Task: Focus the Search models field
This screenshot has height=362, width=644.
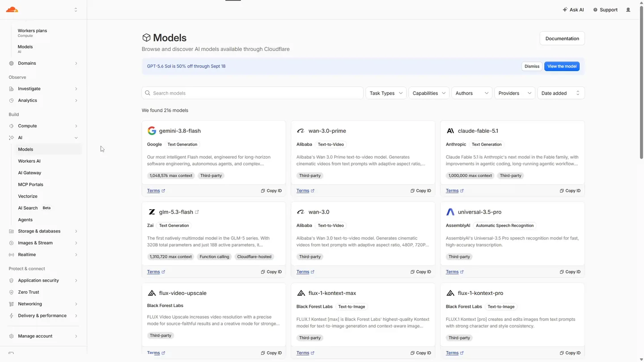Action: [x=252, y=93]
